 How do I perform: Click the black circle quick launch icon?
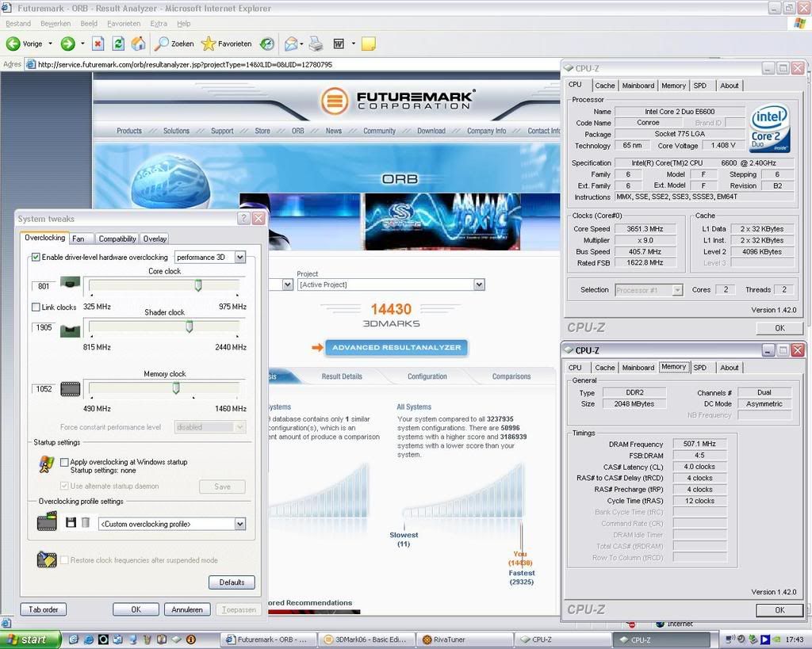coord(103,639)
